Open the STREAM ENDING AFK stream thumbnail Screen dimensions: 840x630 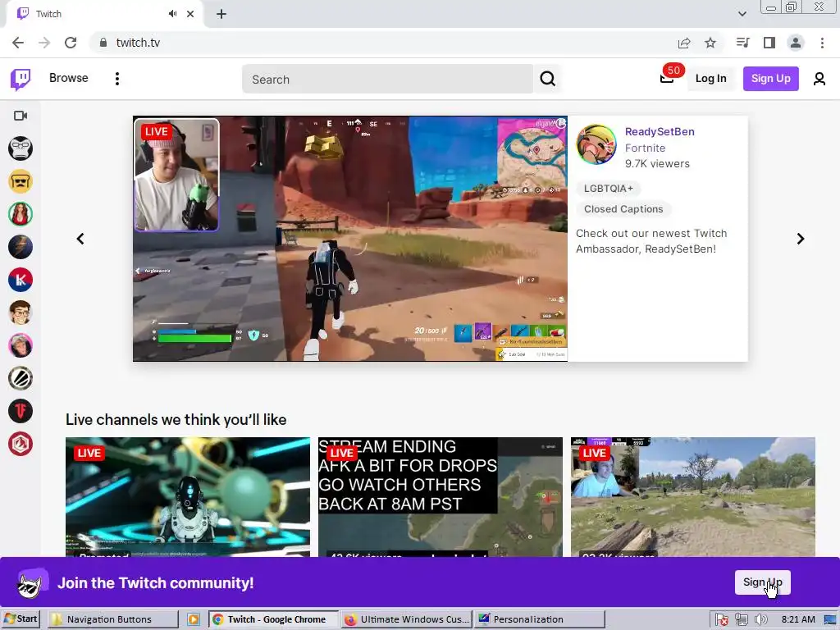pyautogui.click(x=441, y=497)
